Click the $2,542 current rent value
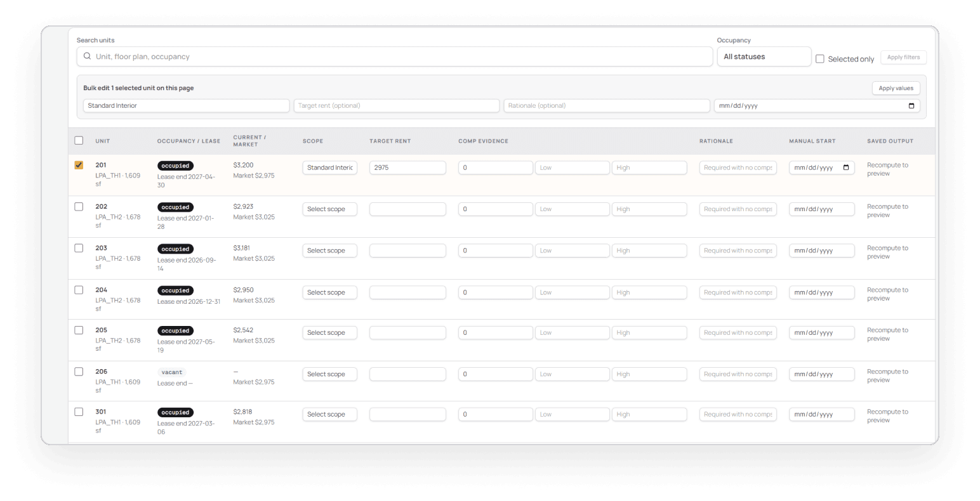The height and width of the screenshot is (501, 980). tap(243, 330)
